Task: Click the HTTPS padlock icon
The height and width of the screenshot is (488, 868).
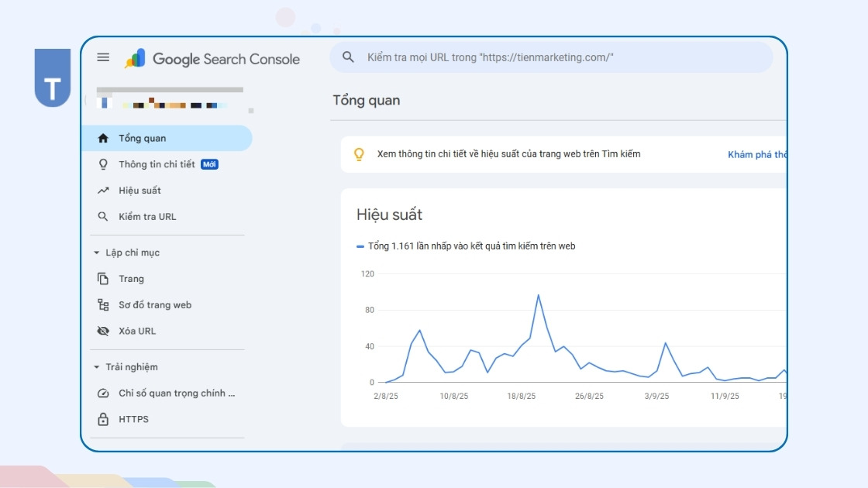Action: coord(103,419)
